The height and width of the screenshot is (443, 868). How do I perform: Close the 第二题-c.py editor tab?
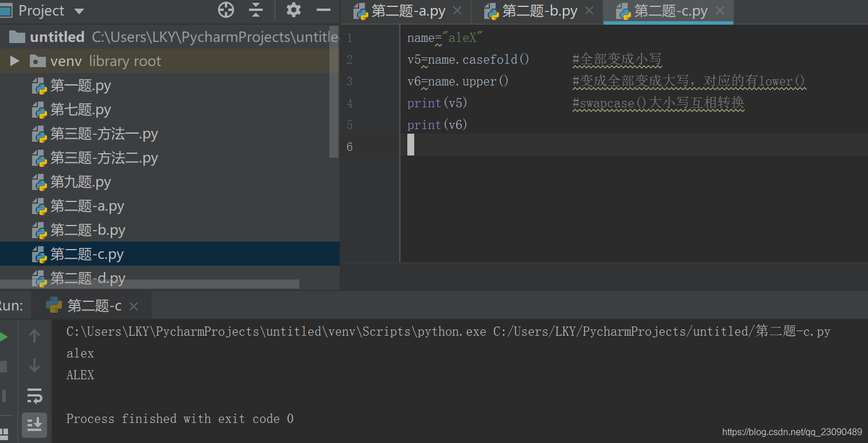click(720, 11)
